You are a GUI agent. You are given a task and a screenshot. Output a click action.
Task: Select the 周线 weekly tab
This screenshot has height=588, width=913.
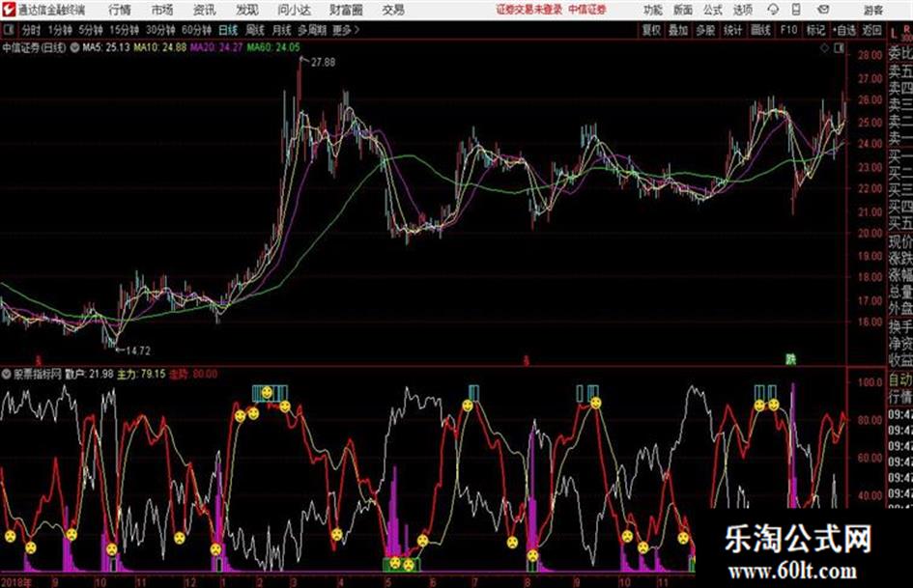[x=255, y=30]
